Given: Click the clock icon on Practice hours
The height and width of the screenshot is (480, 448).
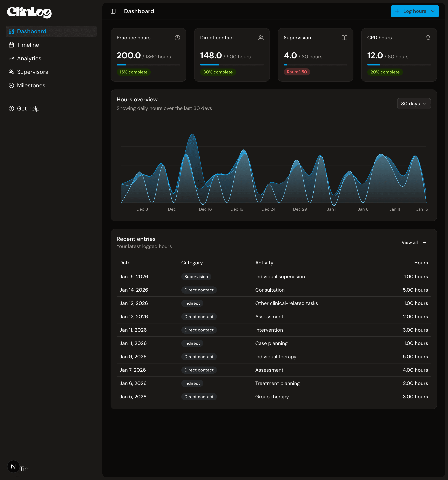Looking at the screenshot, I should coord(177,38).
